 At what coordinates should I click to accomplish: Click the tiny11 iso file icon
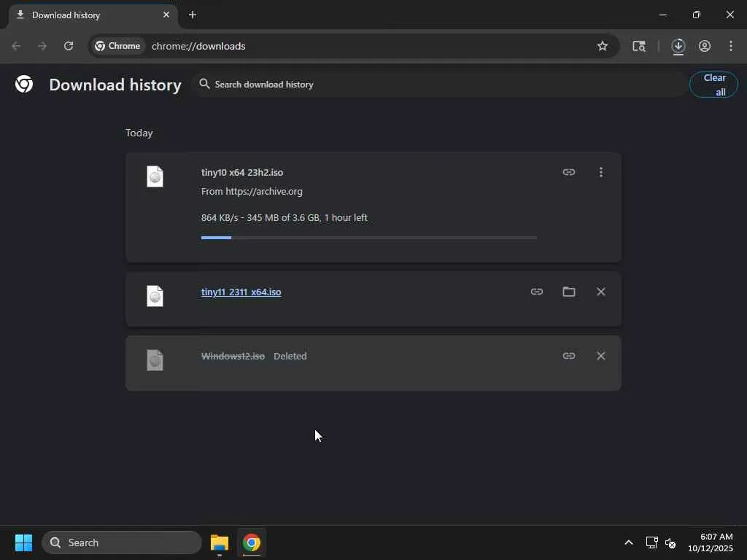pos(155,296)
